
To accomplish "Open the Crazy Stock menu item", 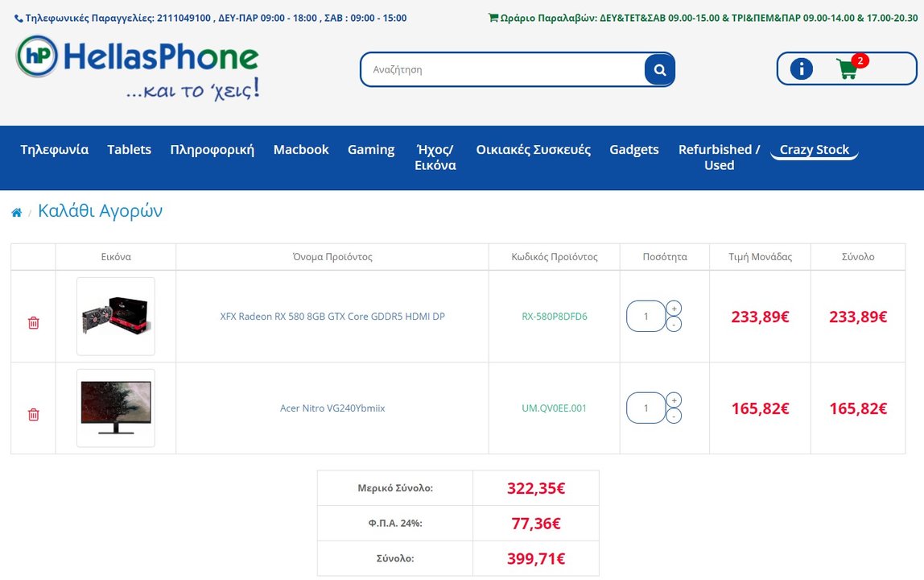I will point(815,150).
